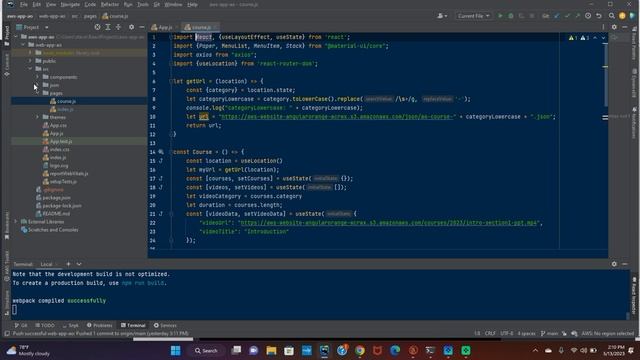640x360 pixels.
Task: Open the Edit menu
Action: [x=37, y=4]
